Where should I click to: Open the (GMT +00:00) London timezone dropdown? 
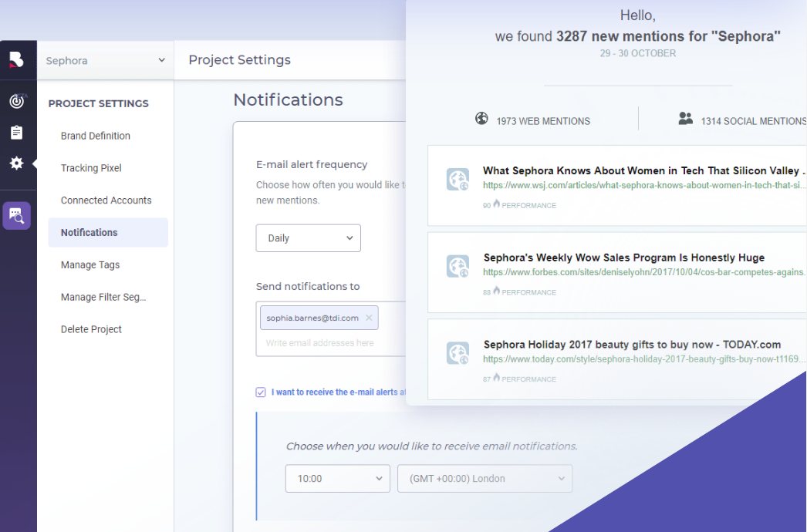(485, 479)
